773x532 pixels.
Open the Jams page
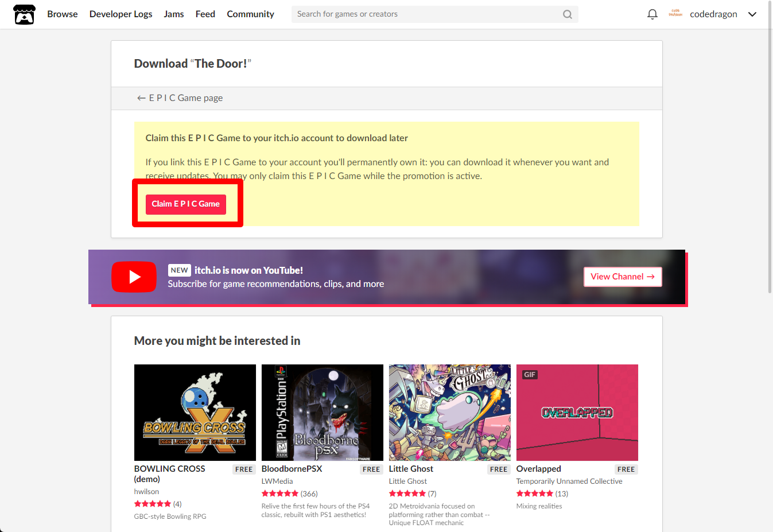pos(174,14)
